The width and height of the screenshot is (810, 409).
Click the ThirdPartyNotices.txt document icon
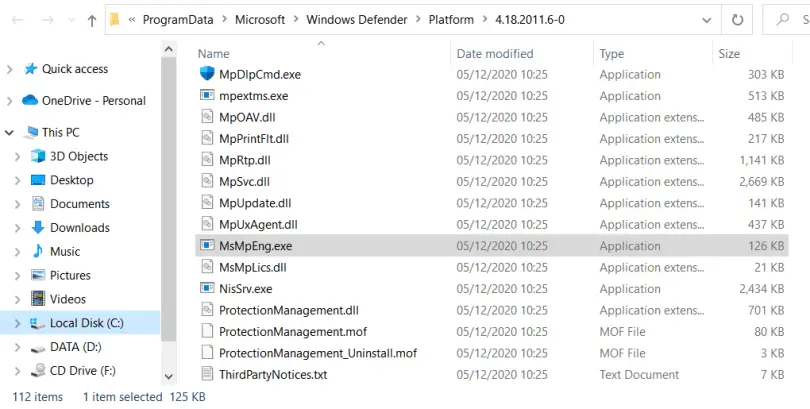coord(207,374)
